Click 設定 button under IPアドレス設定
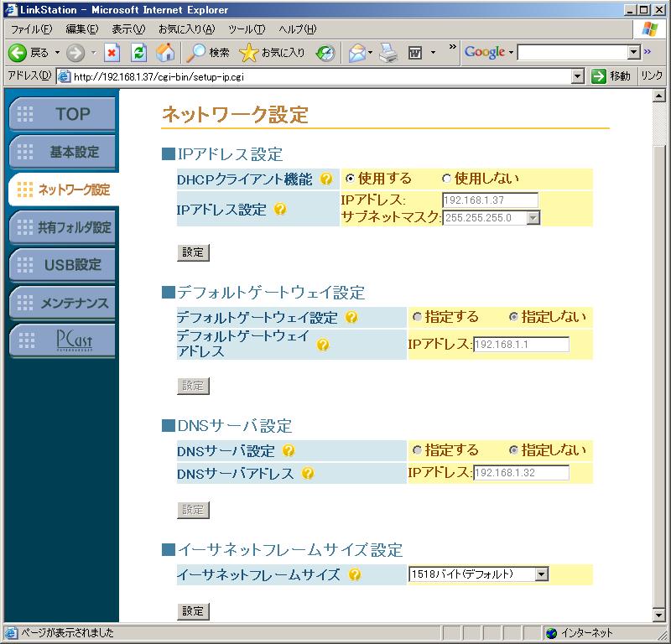This screenshot has width=671, height=644. [x=193, y=252]
